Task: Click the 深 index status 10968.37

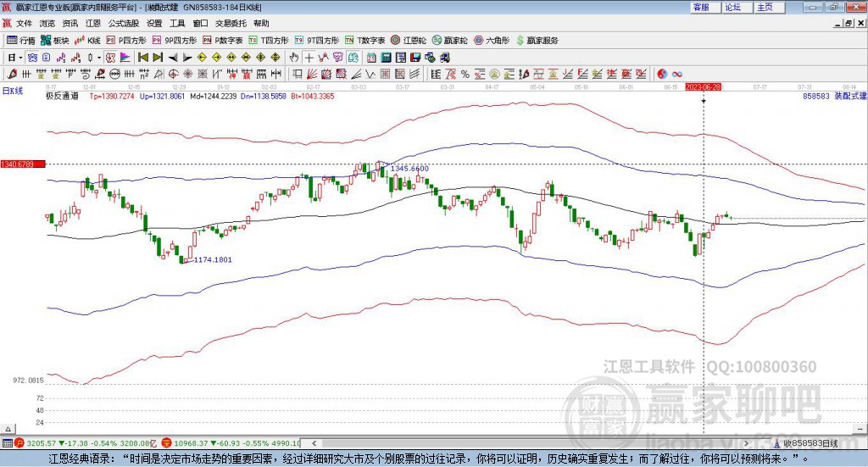Action: point(231,443)
